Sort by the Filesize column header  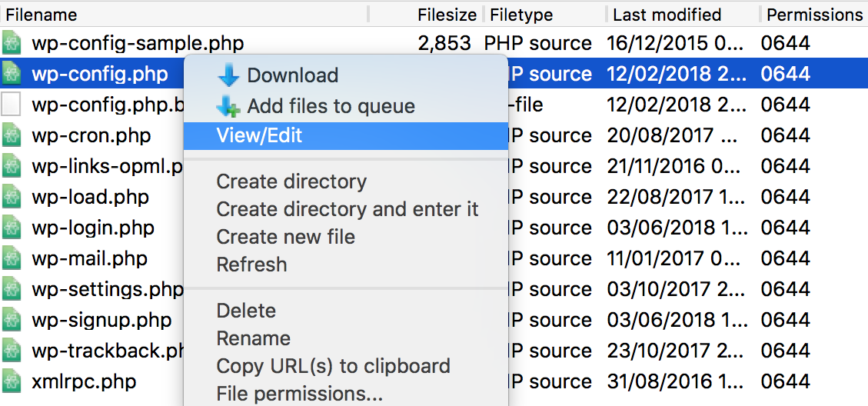coord(426,15)
